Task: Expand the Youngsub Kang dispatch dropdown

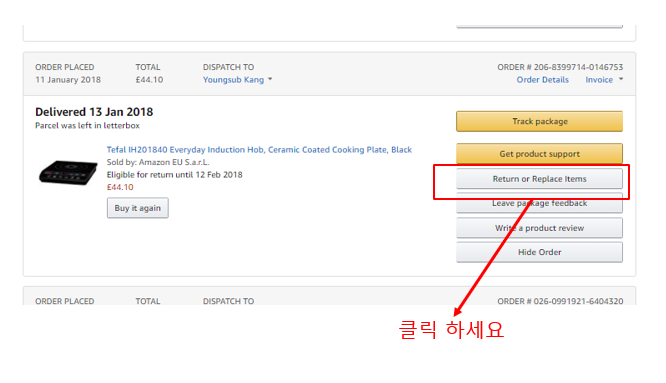Action: (237, 80)
